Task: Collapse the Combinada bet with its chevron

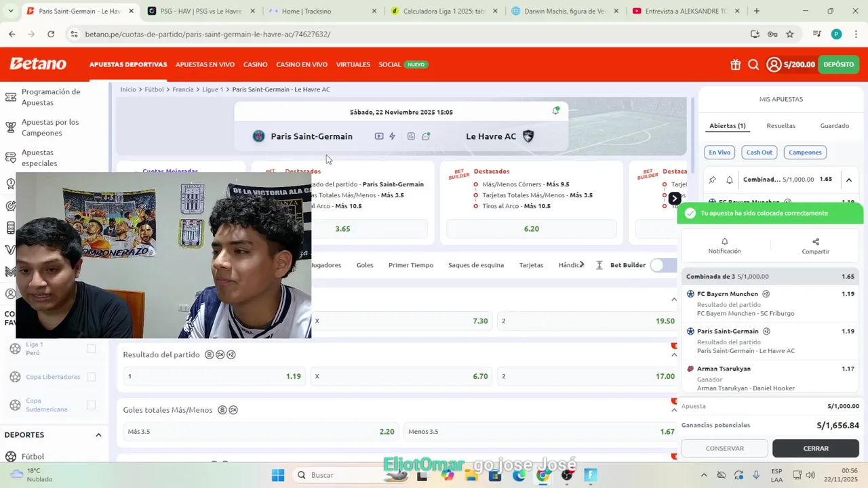Action: pos(849,180)
